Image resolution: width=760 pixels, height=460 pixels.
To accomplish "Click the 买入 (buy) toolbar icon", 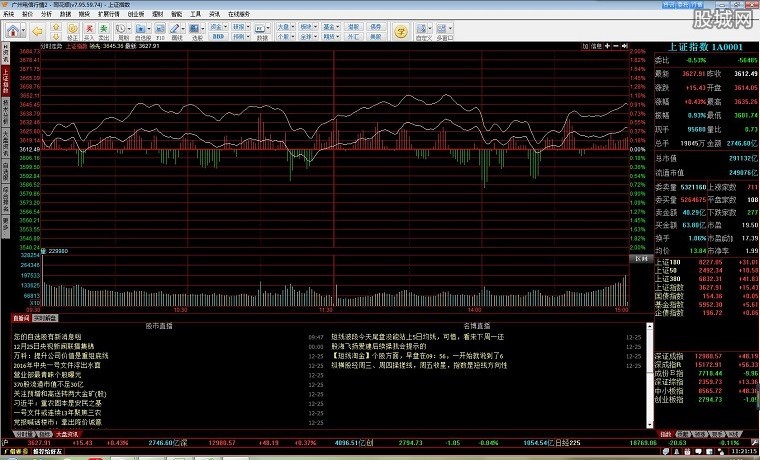I will point(88,32).
